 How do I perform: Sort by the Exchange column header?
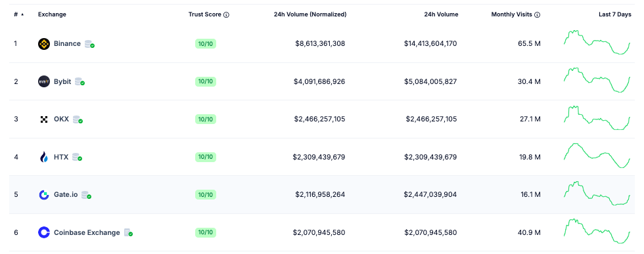click(52, 14)
